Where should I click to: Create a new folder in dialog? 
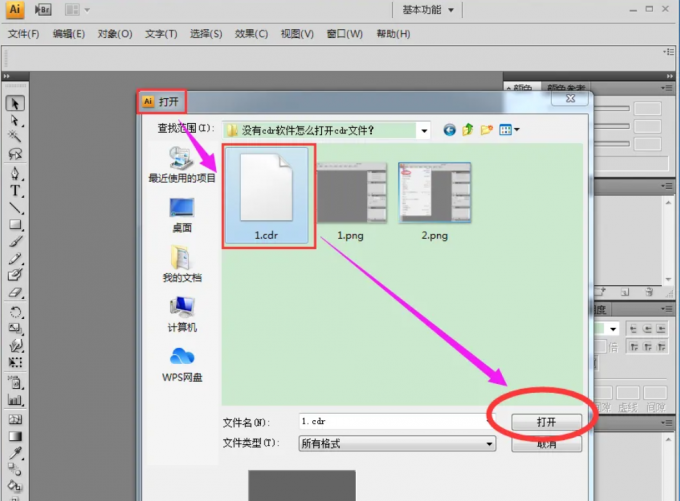(x=487, y=130)
